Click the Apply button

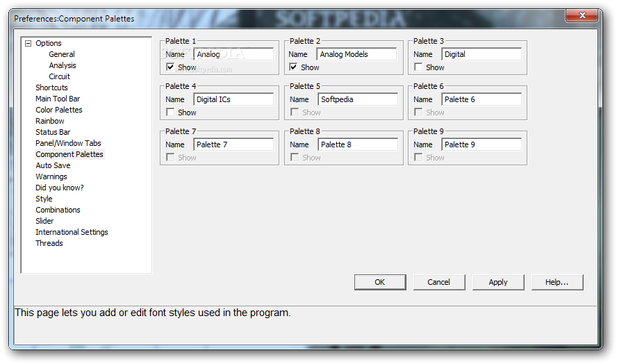pos(498,282)
